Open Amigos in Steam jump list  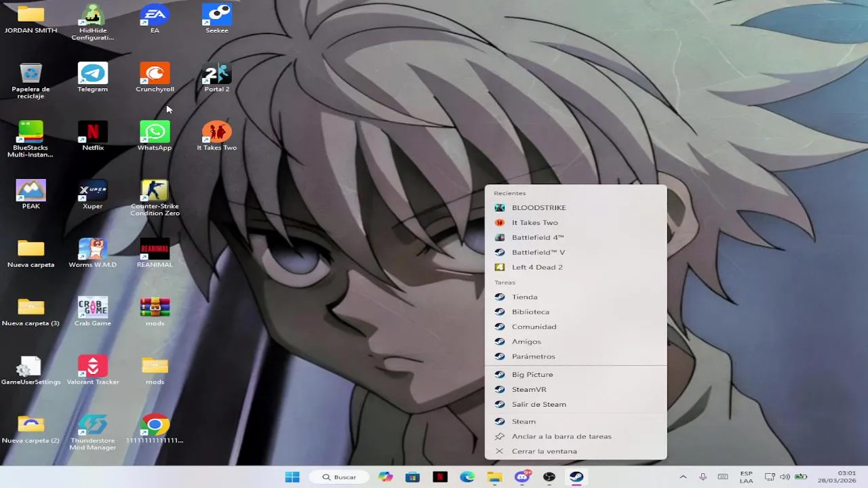(x=576, y=342)
